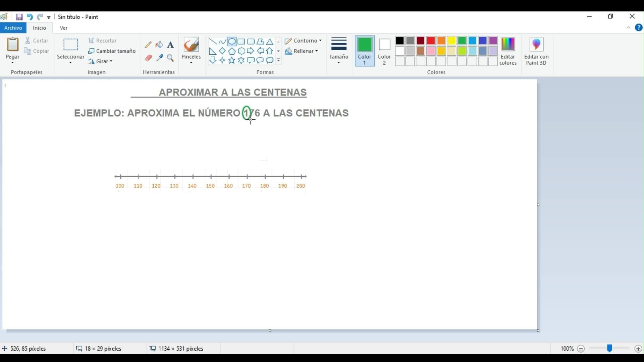
Task: Zoom out with the minus button
Action: point(581,349)
